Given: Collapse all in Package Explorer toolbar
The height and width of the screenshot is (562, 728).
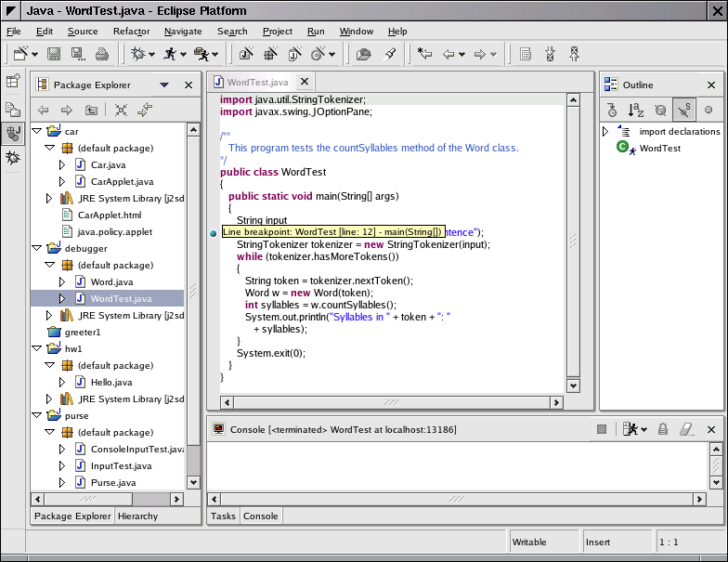Looking at the screenshot, I should (x=121, y=110).
